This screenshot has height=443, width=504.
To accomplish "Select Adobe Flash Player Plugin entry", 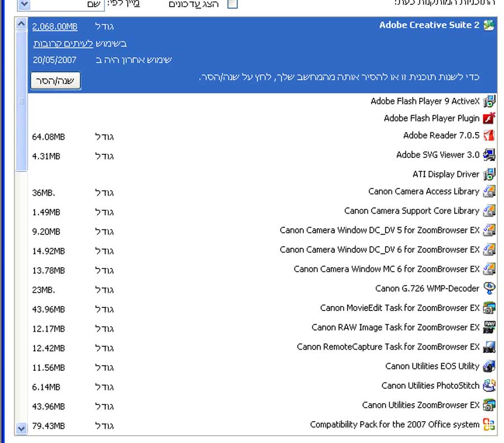I will coord(262,118).
